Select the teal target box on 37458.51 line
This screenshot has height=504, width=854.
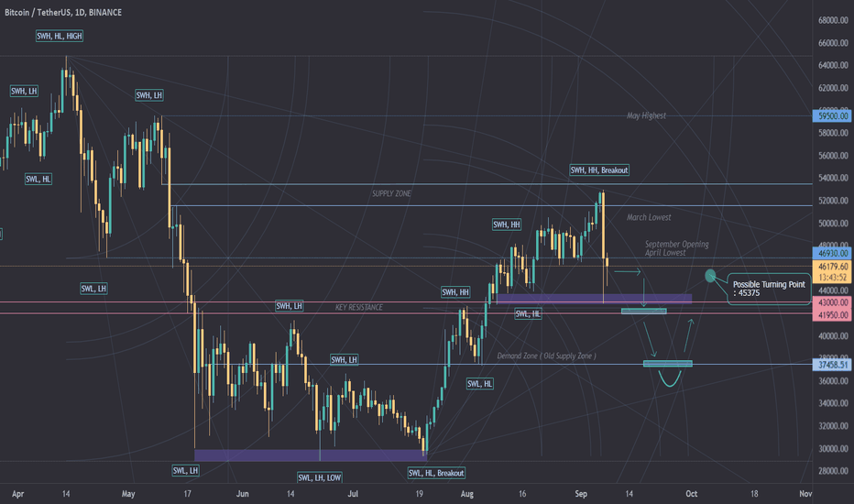click(x=668, y=364)
